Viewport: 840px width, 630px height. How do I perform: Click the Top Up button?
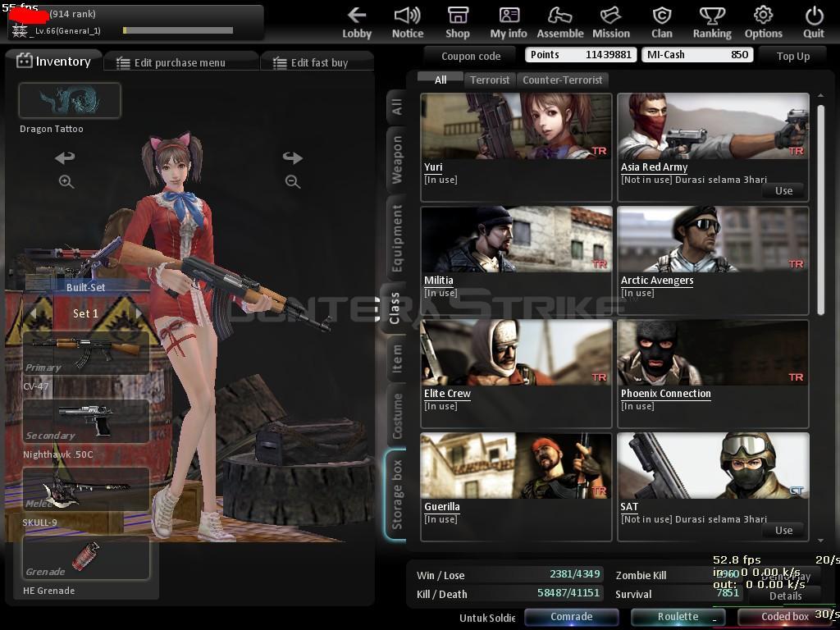(x=793, y=56)
